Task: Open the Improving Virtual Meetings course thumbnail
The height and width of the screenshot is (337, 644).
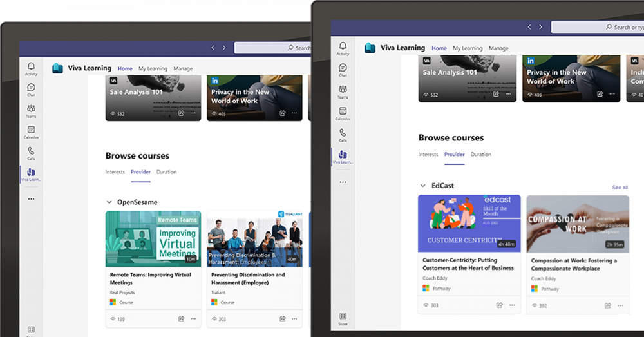Action: pyautogui.click(x=153, y=239)
